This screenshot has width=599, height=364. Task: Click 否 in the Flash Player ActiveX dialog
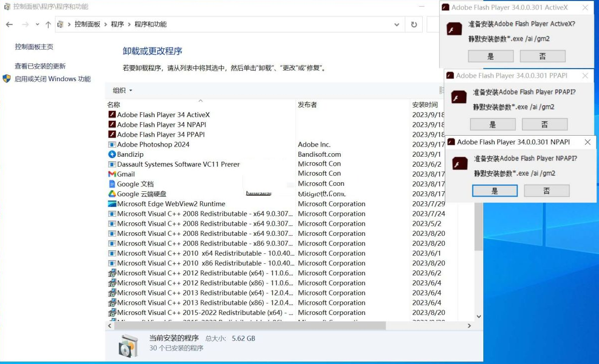point(543,56)
